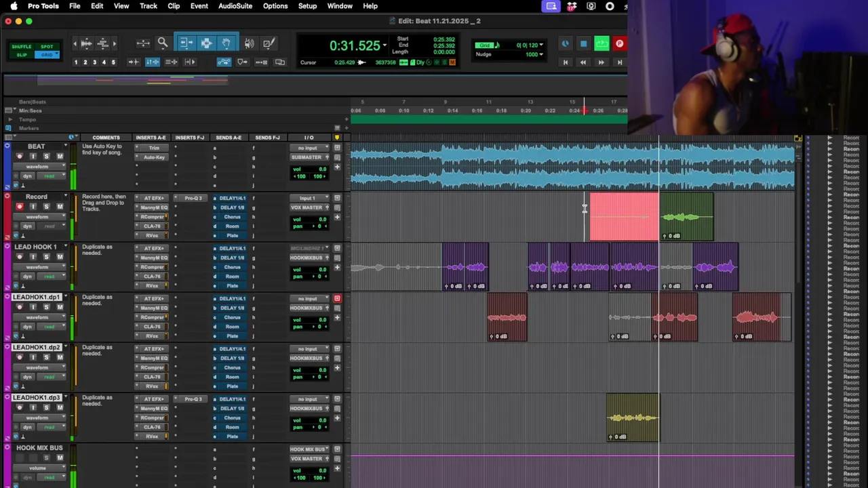Click the yellow marker icon above tracks
This screenshot has height=488, width=868.
click(336, 138)
